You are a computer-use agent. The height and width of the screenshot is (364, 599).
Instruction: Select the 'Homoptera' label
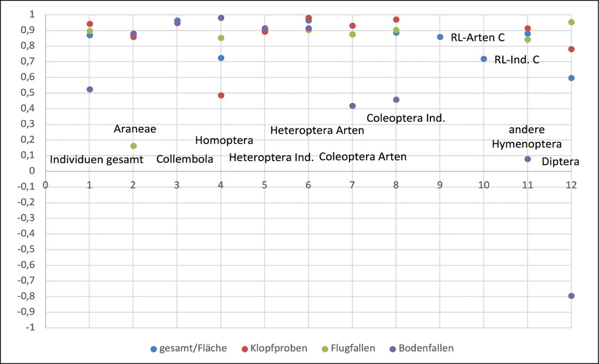tap(224, 140)
